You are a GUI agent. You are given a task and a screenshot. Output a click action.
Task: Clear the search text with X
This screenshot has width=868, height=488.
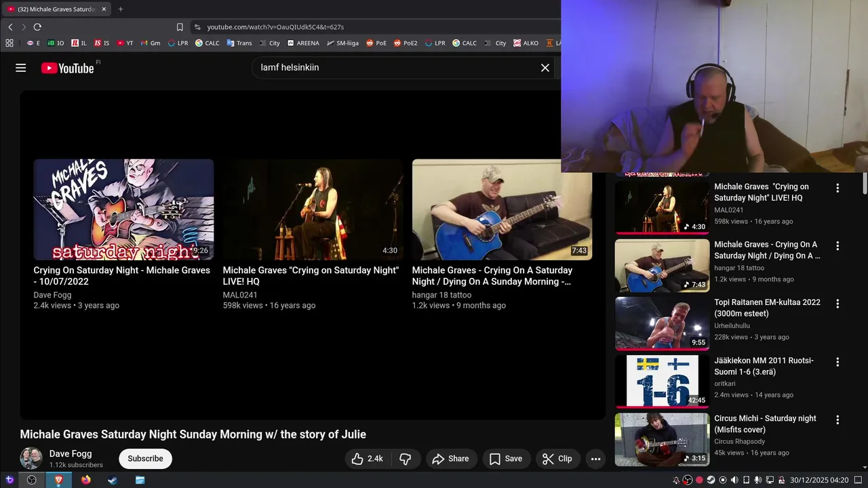545,68
